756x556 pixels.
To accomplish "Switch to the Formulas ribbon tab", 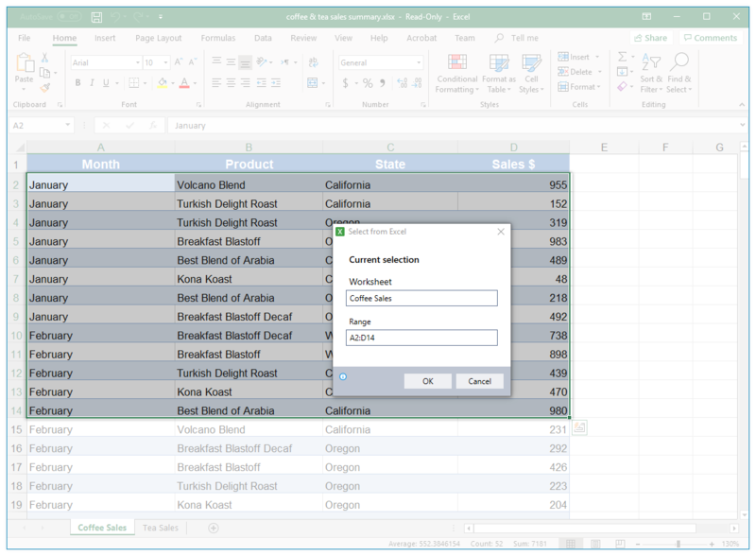I will coord(217,38).
